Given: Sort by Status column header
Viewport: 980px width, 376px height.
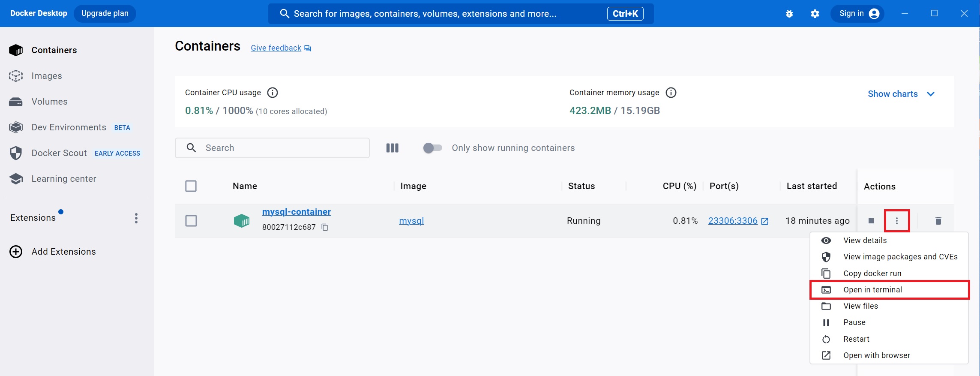Looking at the screenshot, I should (x=581, y=186).
